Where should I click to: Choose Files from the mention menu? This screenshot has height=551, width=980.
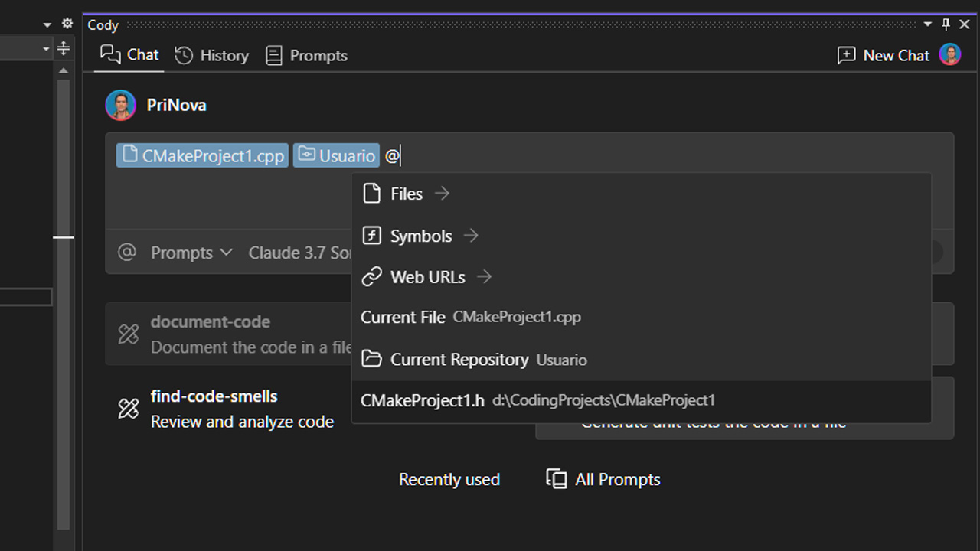click(641, 194)
